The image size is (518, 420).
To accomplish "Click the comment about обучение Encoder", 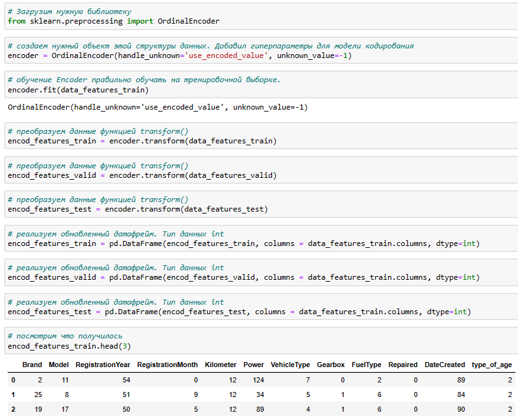I will coord(144,80).
